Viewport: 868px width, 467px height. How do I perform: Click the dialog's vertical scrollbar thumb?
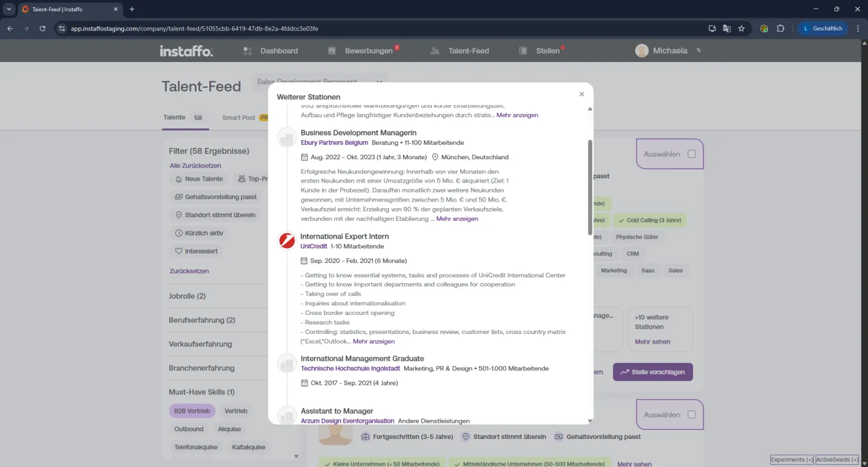coord(590,187)
